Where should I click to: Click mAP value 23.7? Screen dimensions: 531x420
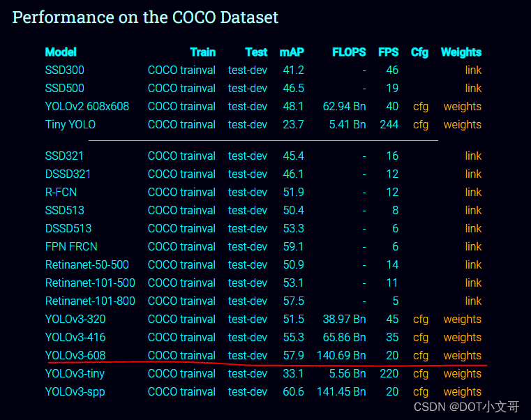[x=293, y=125]
